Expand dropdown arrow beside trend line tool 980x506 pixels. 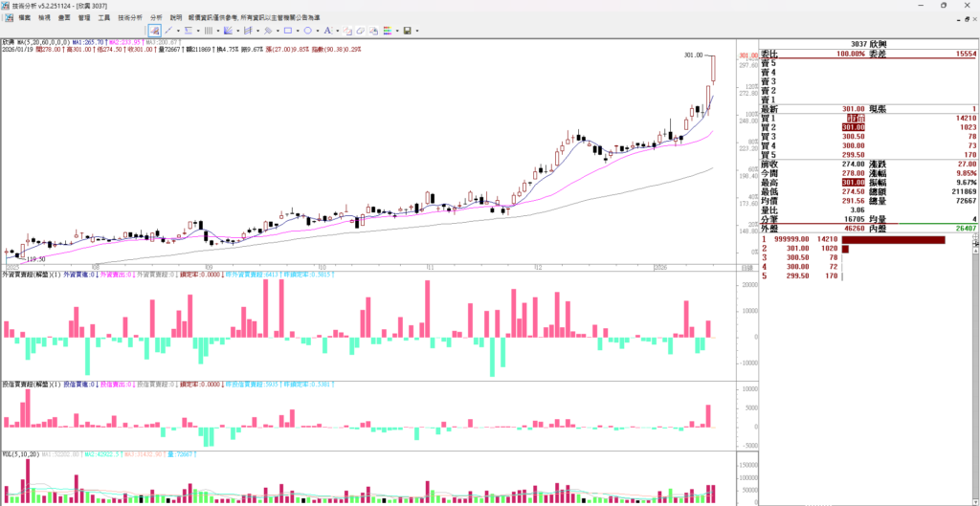pyautogui.click(x=178, y=31)
